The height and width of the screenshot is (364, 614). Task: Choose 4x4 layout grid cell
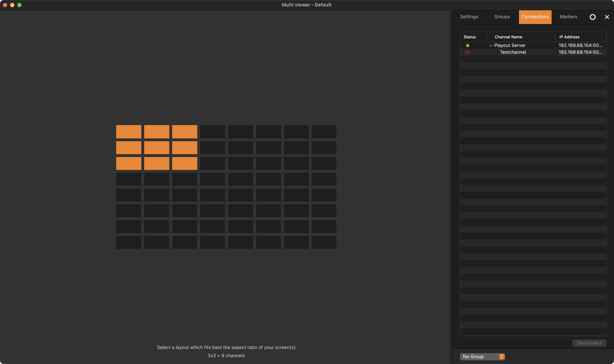[212, 179]
